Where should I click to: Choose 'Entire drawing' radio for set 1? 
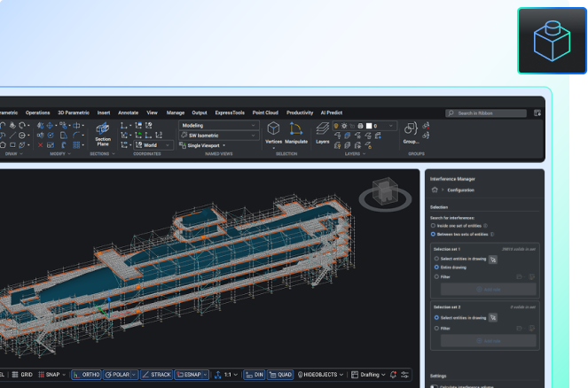tap(436, 268)
